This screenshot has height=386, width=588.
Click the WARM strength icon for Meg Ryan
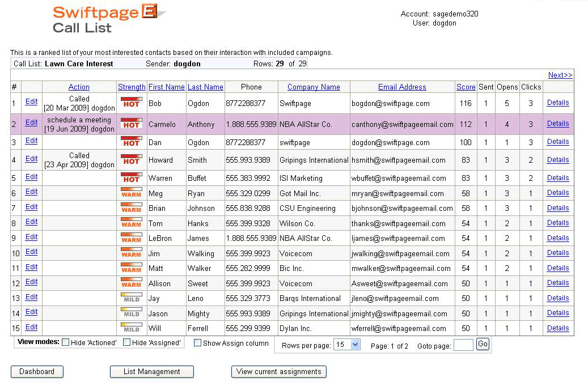coord(131,193)
